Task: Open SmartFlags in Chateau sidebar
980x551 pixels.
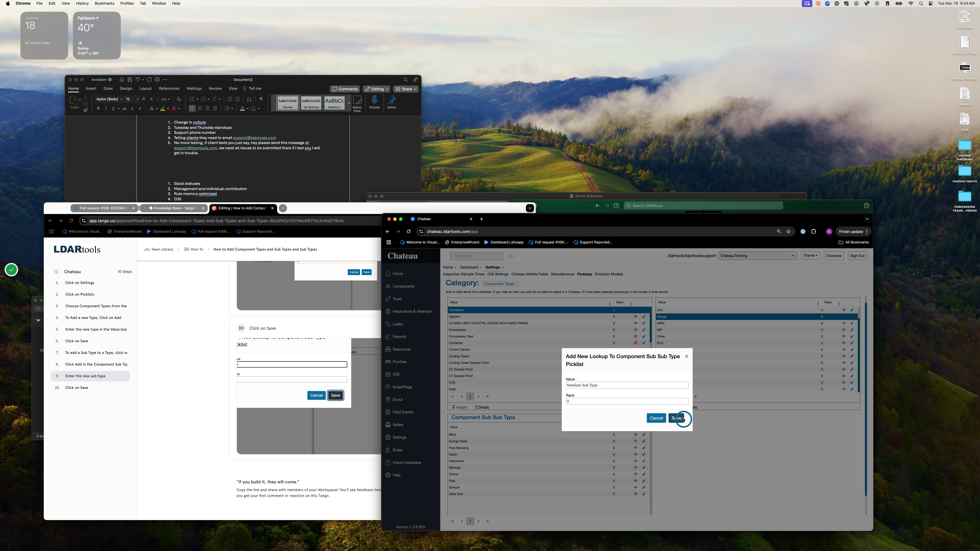Action: (x=402, y=387)
